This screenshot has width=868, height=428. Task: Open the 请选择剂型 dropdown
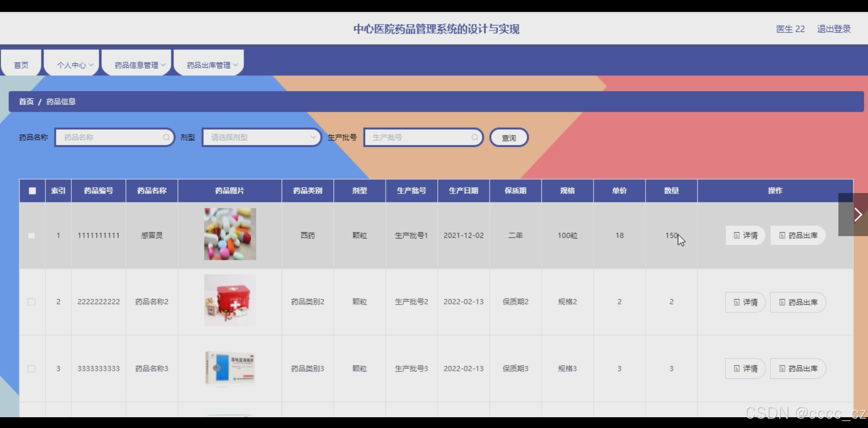click(x=261, y=137)
